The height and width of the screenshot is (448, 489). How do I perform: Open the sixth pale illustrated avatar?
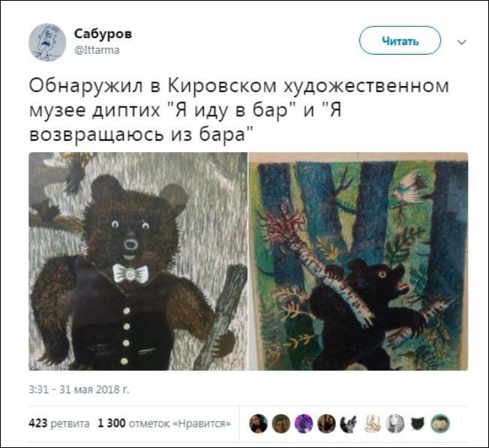[x=372, y=424]
